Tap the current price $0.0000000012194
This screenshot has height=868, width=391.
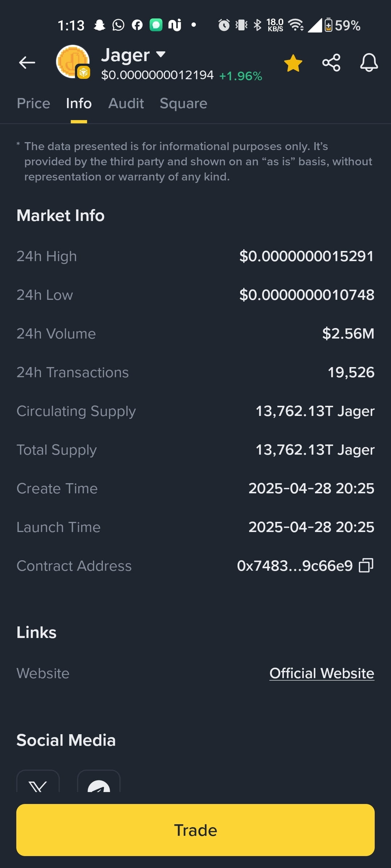click(157, 75)
